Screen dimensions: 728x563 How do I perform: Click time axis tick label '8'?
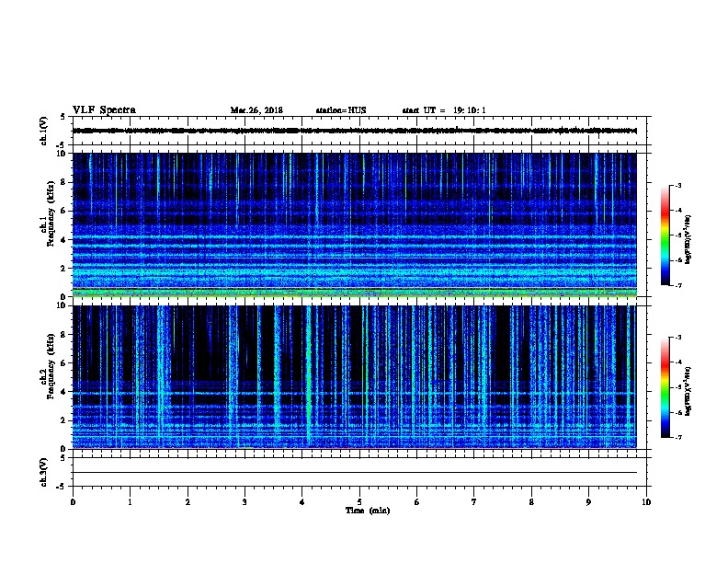531,502
